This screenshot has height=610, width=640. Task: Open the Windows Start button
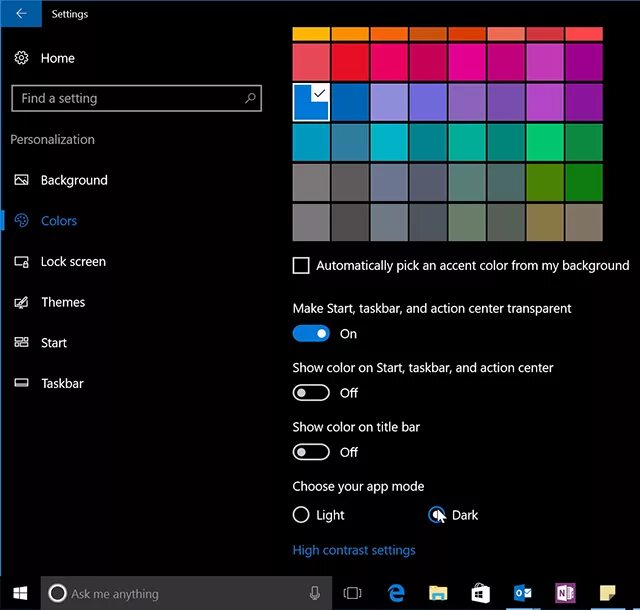click(20, 593)
